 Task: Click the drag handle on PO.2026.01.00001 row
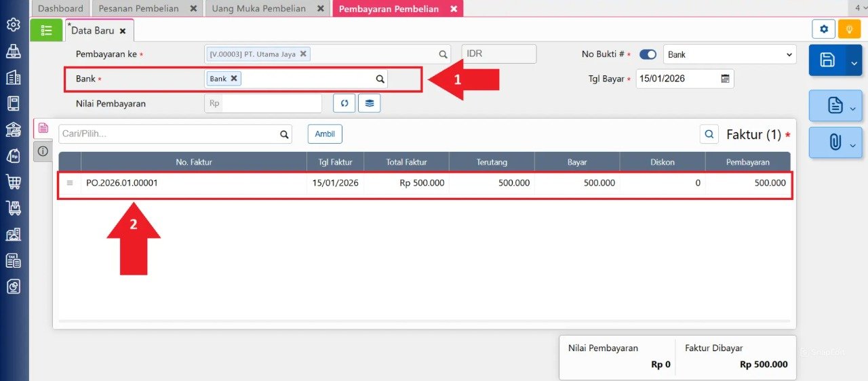70,183
